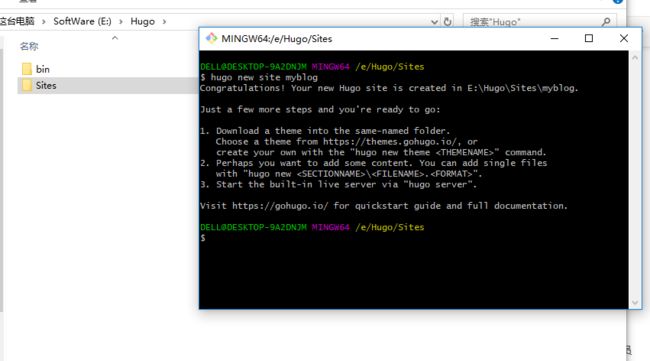Click the 'hugo new site myblog' command text
Screen dimensions: 650x361
pos(264,78)
